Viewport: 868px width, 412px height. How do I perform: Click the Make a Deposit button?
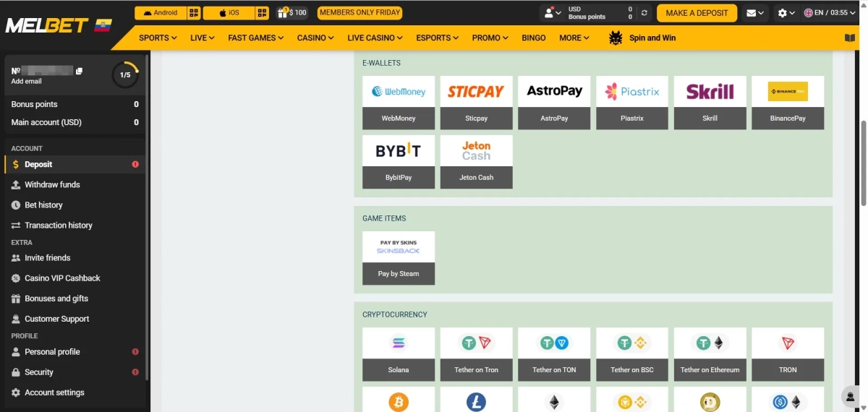click(x=697, y=13)
